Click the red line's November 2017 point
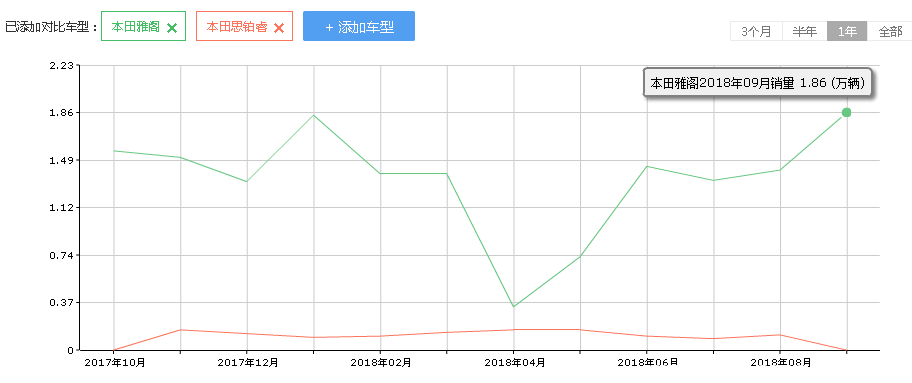This screenshot has height=383, width=912. click(180, 329)
